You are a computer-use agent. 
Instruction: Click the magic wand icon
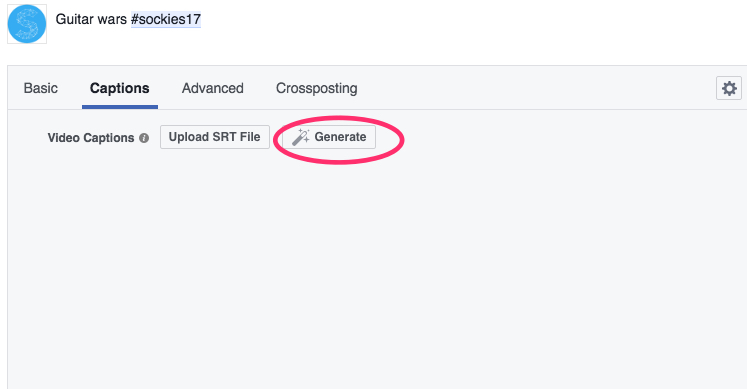point(301,137)
